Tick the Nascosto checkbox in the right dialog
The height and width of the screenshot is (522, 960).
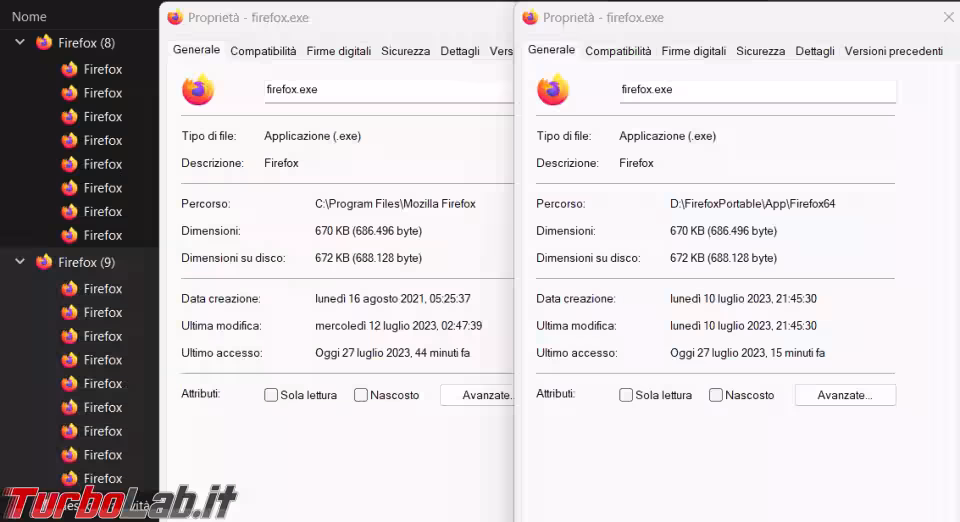click(x=716, y=395)
